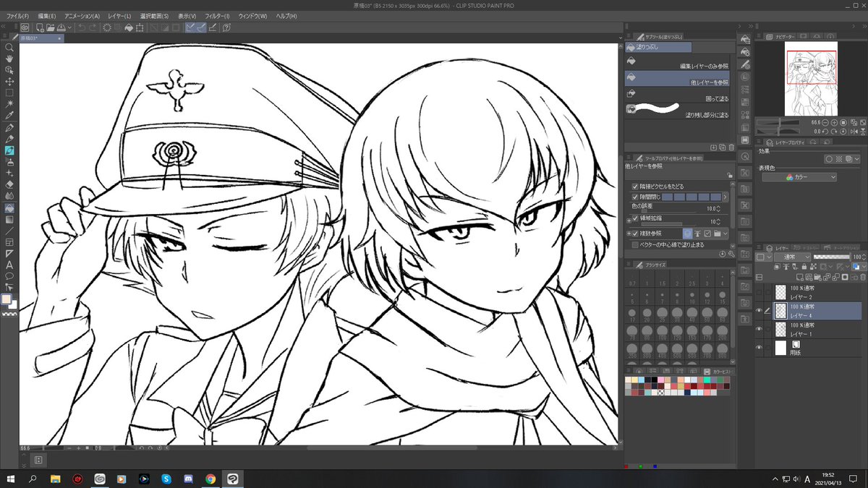
Task: Expand the 隙間閉じ level arrow
Action: click(x=725, y=197)
